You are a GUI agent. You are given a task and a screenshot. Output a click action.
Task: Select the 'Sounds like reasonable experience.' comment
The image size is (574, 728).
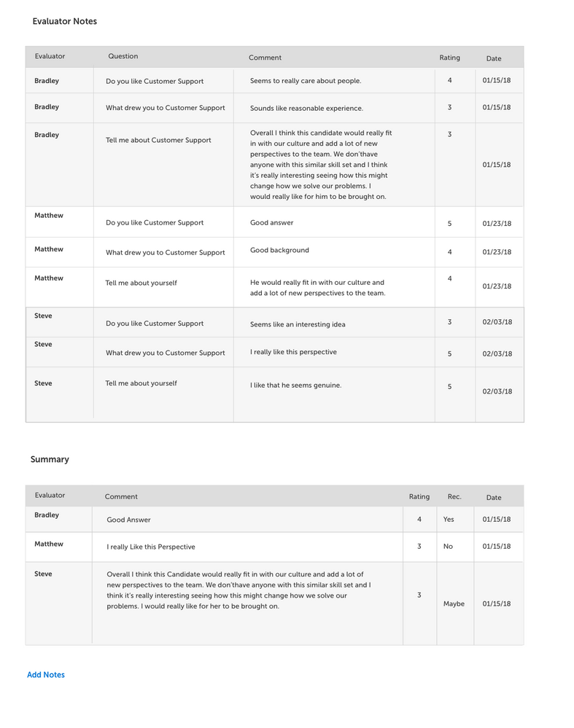(x=306, y=108)
